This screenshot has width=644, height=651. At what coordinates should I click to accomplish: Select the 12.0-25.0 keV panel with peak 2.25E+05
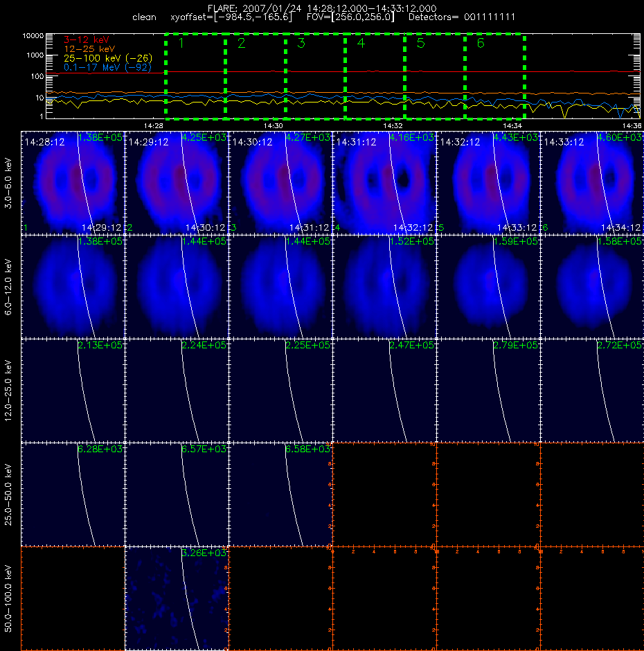tap(280, 391)
